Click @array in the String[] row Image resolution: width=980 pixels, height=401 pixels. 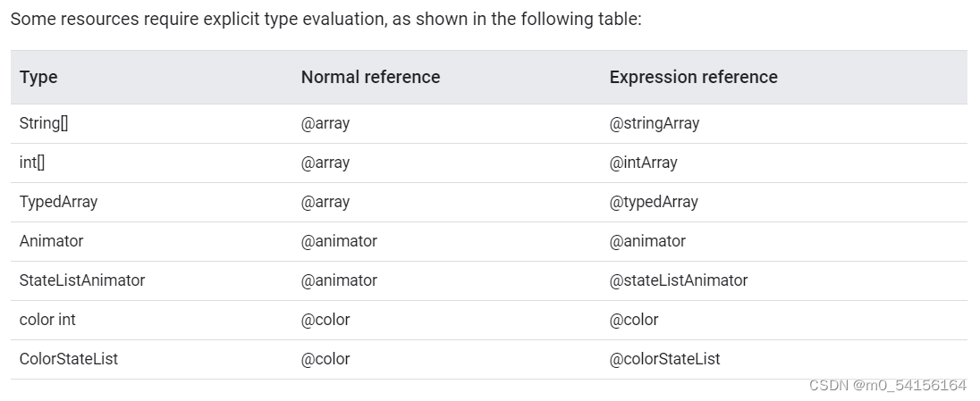(325, 123)
